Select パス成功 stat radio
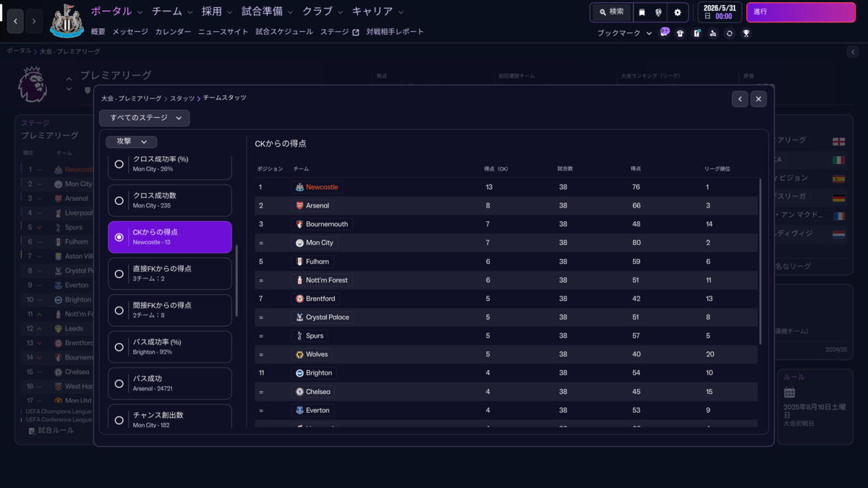Viewport: 868px width, 488px height. (x=119, y=384)
